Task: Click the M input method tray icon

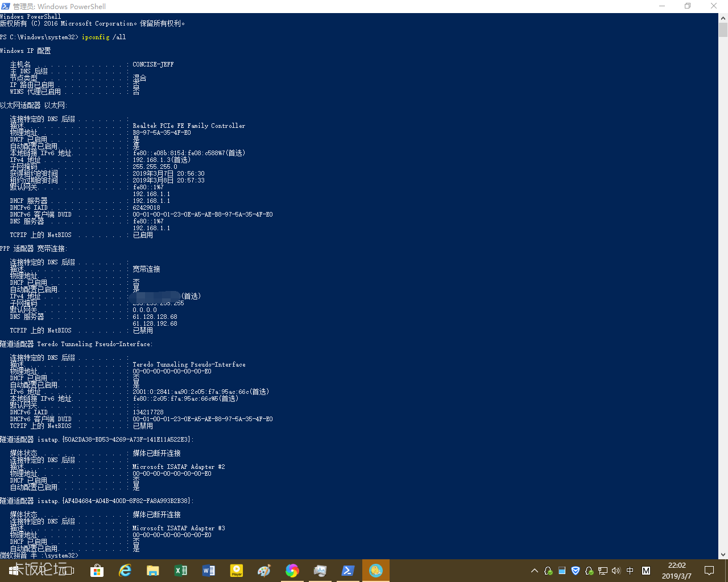Action: coord(646,571)
